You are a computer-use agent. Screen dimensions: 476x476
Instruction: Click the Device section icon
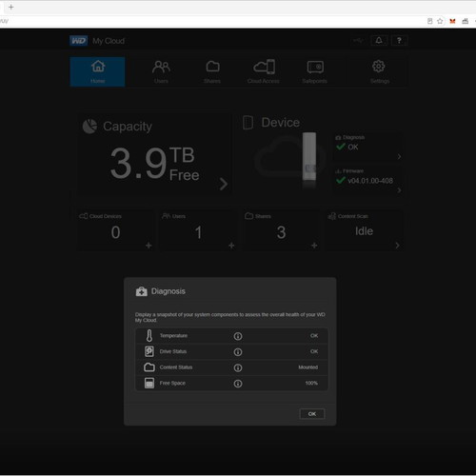point(248,123)
